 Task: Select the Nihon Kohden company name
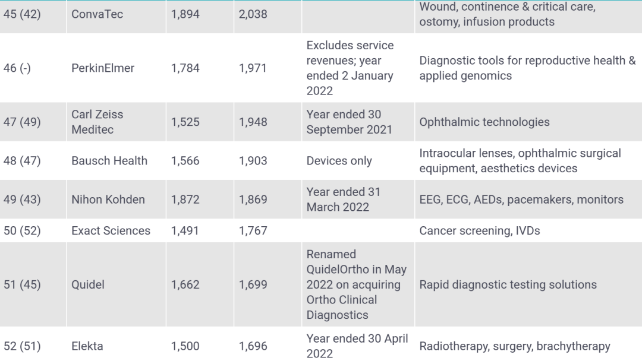pos(108,200)
